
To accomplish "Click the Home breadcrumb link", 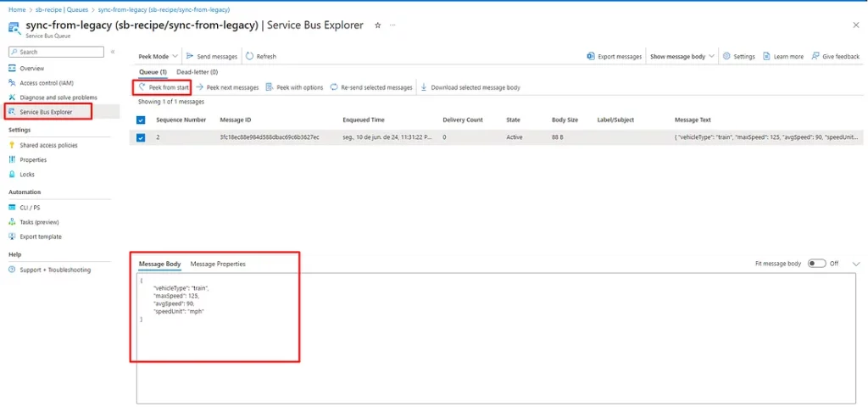I will pyautogui.click(x=17, y=10).
